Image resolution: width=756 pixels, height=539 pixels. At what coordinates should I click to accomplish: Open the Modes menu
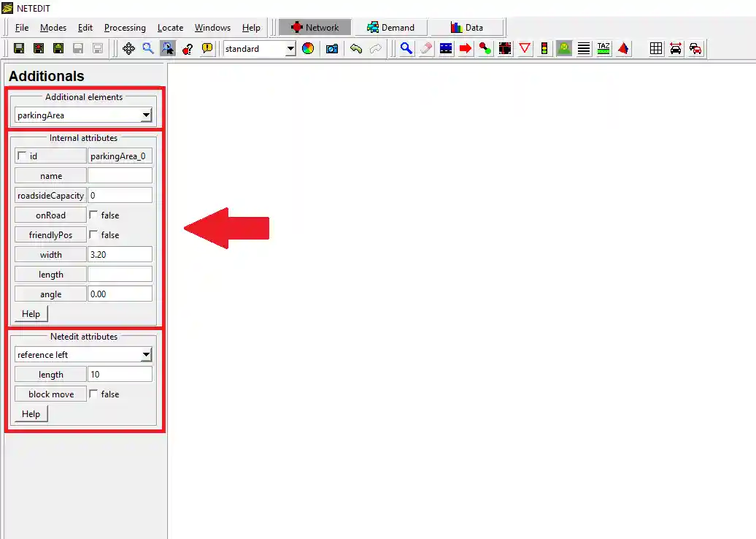pyautogui.click(x=53, y=28)
